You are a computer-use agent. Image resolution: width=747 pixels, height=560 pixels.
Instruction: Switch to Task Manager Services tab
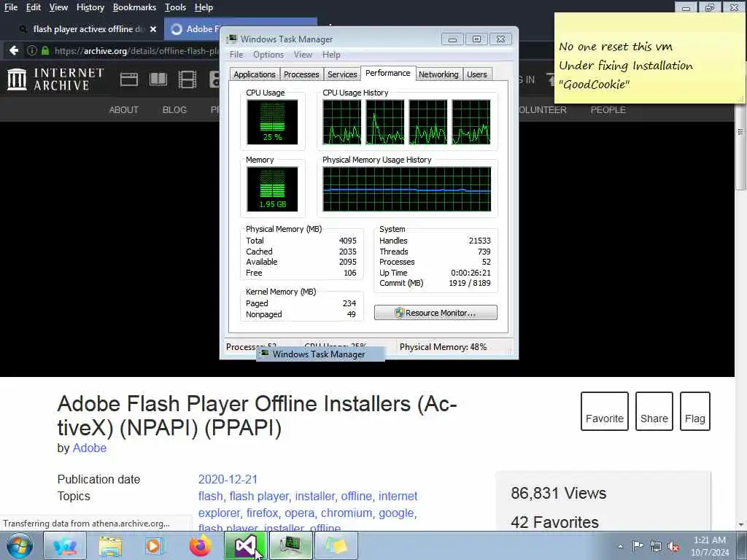(342, 74)
